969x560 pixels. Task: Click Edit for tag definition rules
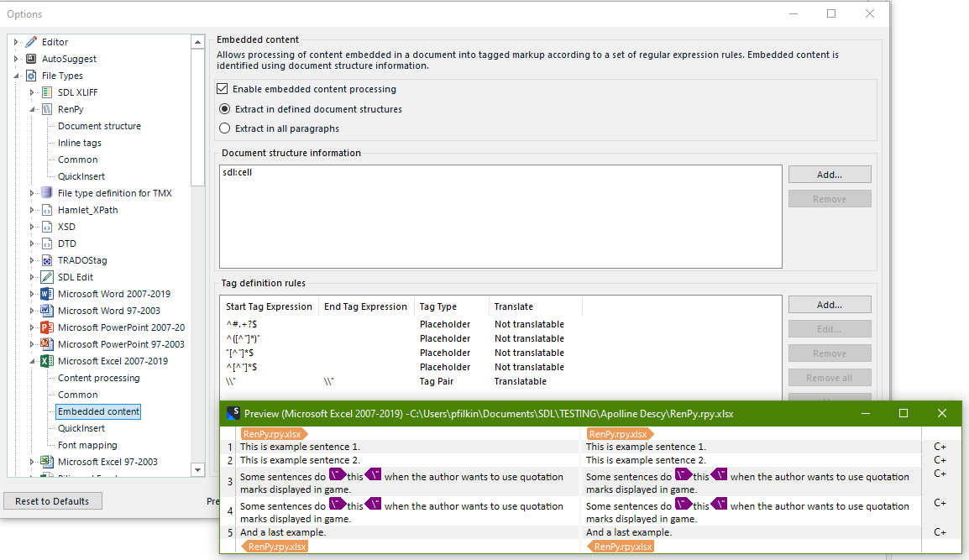click(830, 329)
